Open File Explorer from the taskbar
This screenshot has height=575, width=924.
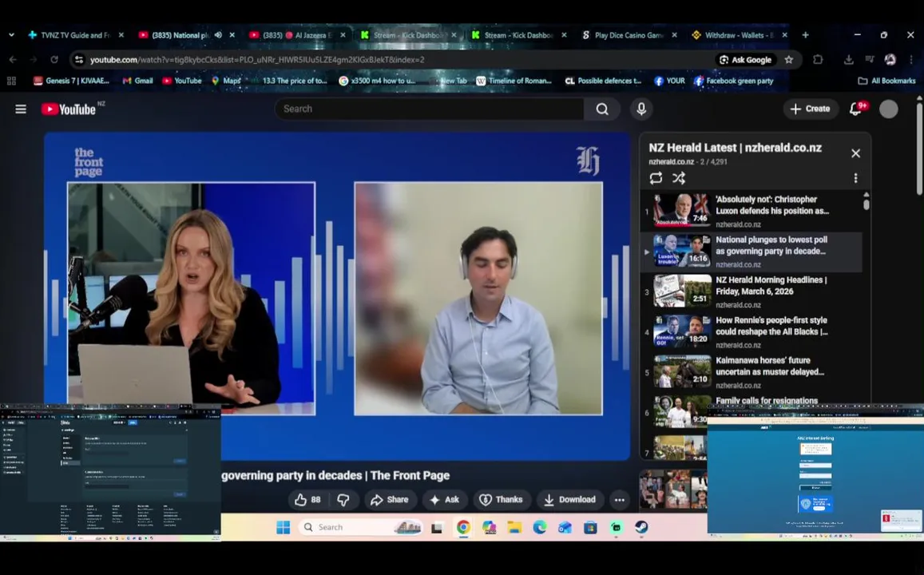coord(514,527)
